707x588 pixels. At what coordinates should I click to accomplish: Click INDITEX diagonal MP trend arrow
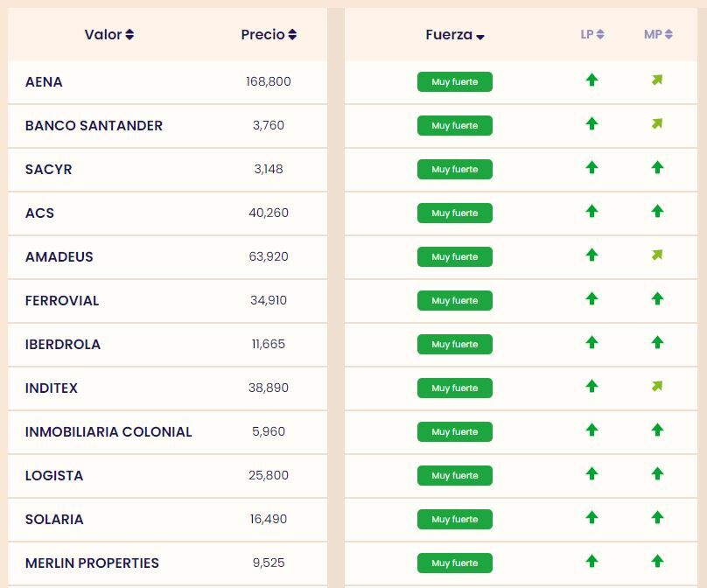point(657,387)
